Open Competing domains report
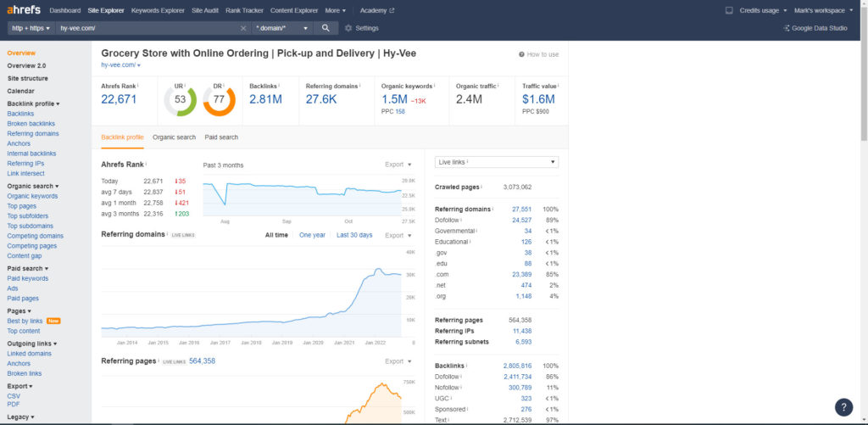868x425 pixels. click(x=36, y=236)
